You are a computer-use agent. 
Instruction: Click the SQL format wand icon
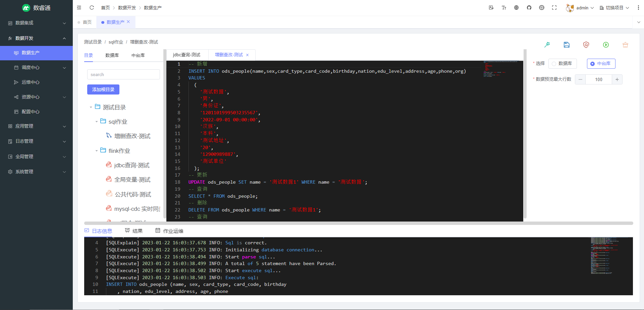pos(547,45)
